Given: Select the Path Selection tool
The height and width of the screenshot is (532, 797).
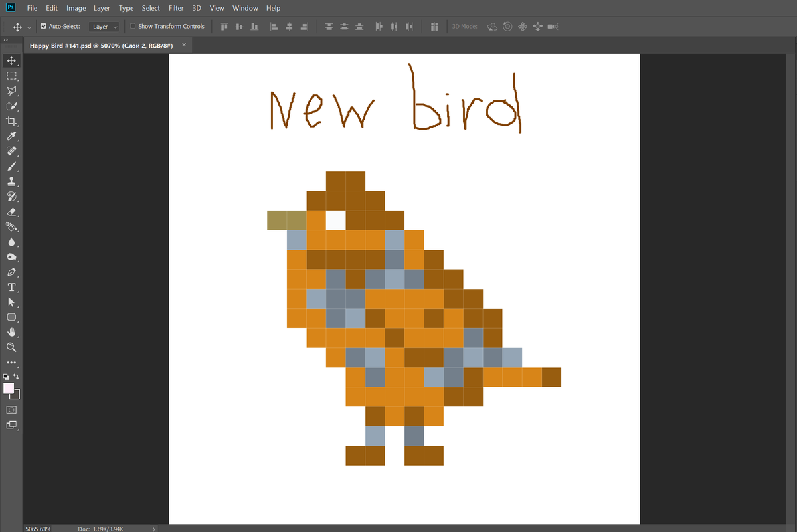Looking at the screenshot, I should coord(11,302).
